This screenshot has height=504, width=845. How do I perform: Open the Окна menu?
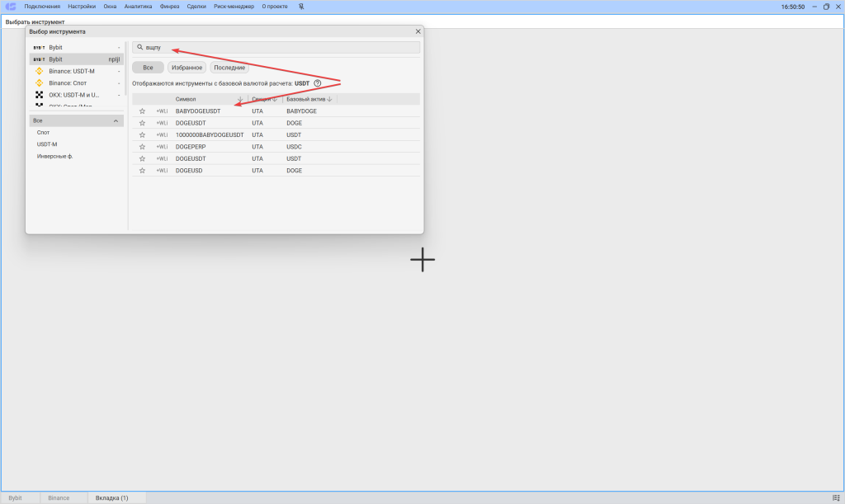(x=110, y=7)
